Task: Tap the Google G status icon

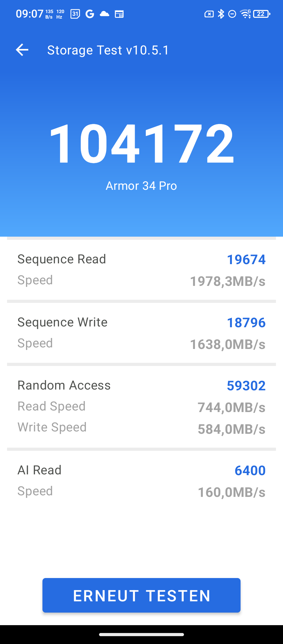Action: click(x=90, y=14)
